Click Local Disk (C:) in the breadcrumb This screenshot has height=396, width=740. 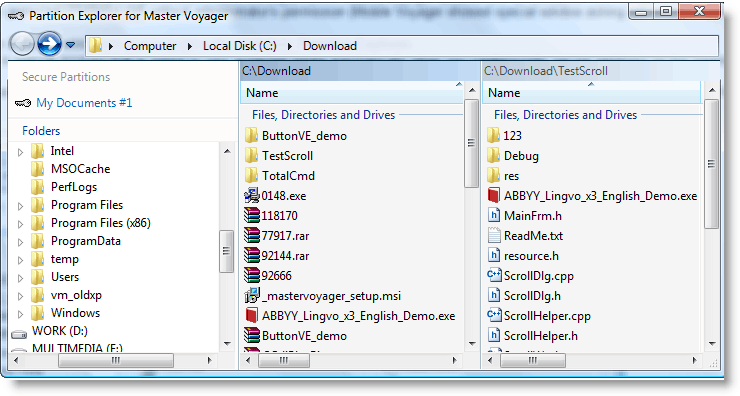pos(239,46)
